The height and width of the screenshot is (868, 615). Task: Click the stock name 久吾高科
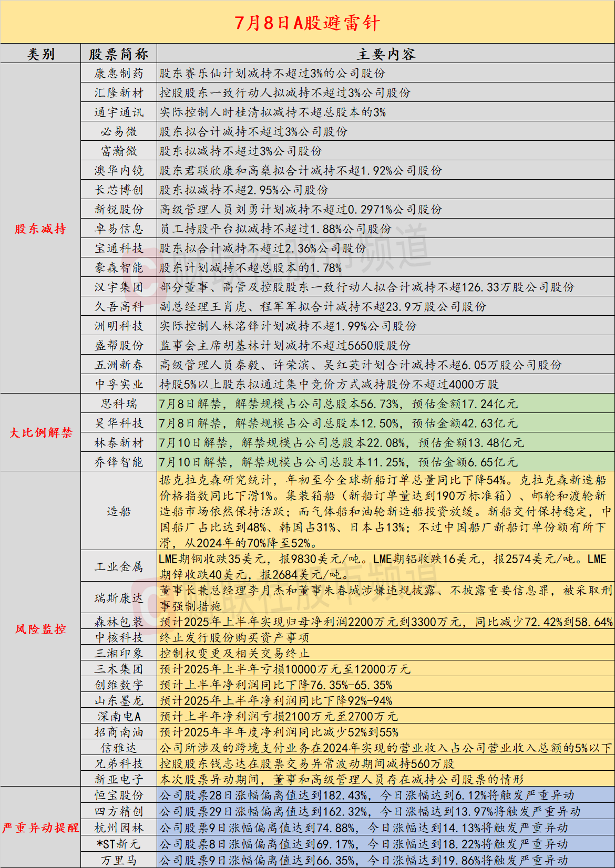119,307
